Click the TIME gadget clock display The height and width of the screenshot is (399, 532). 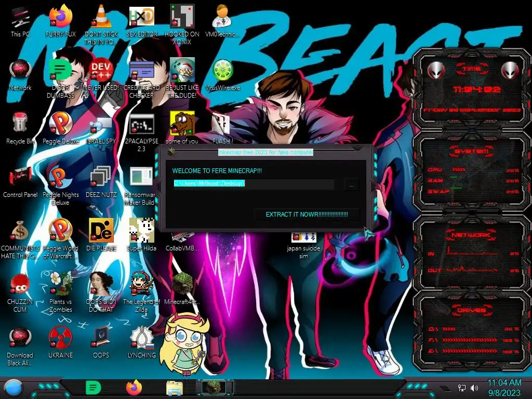tap(477, 89)
